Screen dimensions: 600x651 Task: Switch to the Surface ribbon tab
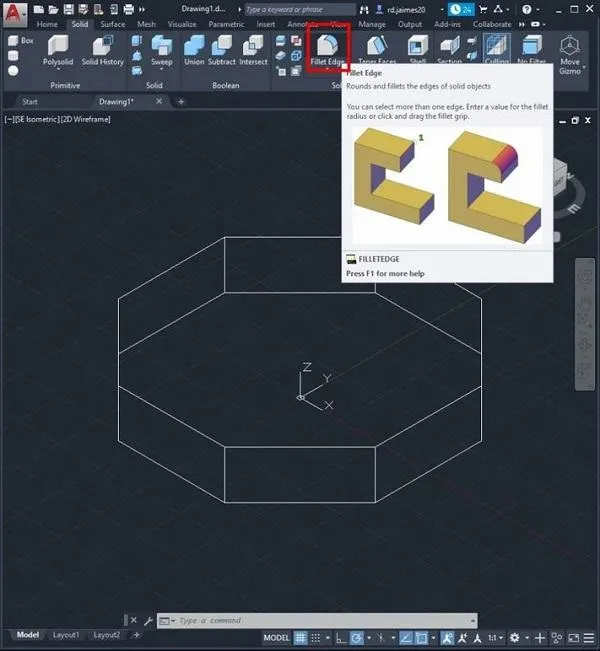pos(112,24)
